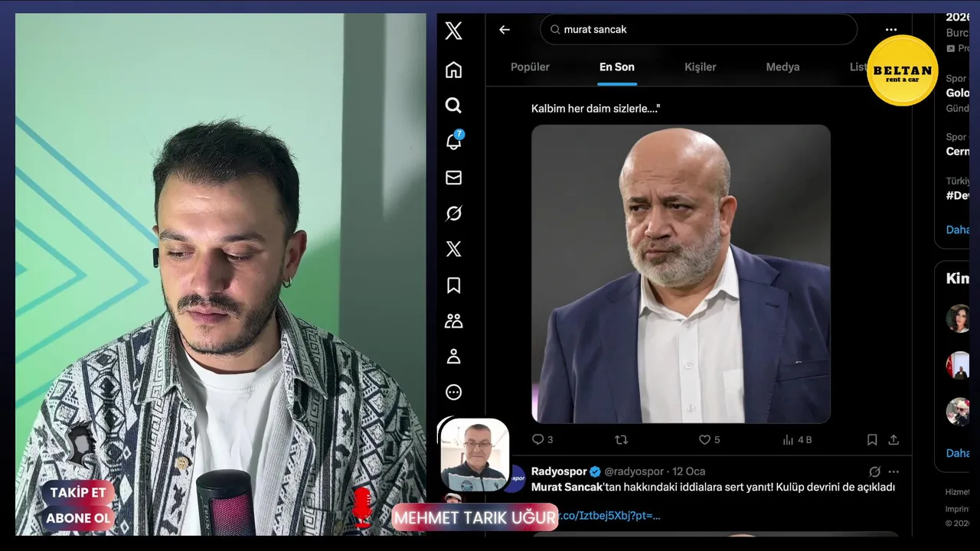Open More circle-dots icon in sidebar

pyautogui.click(x=453, y=393)
